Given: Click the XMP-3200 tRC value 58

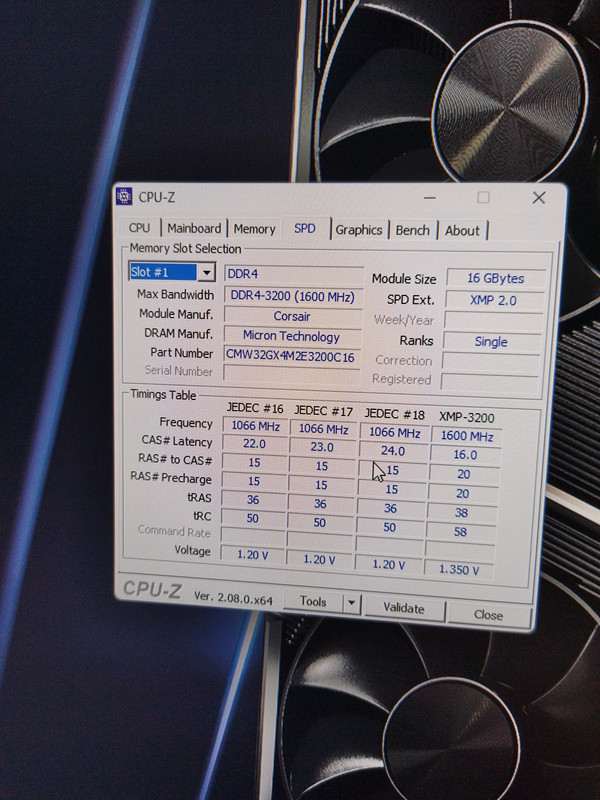Looking at the screenshot, I should point(460,532).
